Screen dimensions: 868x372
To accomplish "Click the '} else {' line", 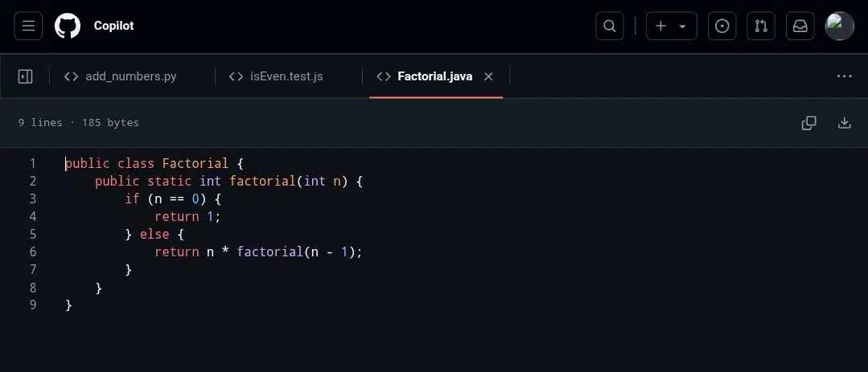I will [x=154, y=235].
